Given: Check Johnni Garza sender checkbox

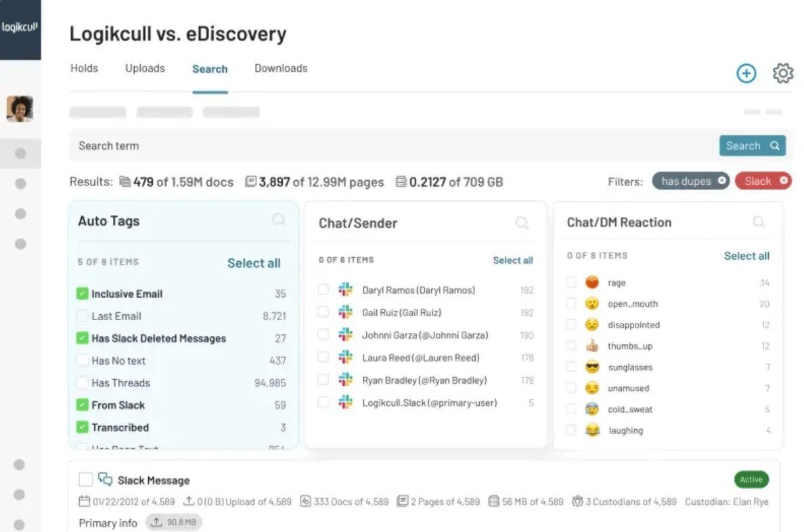Looking at the screenshot, I should pyautogui.click(x=323, y=334).
